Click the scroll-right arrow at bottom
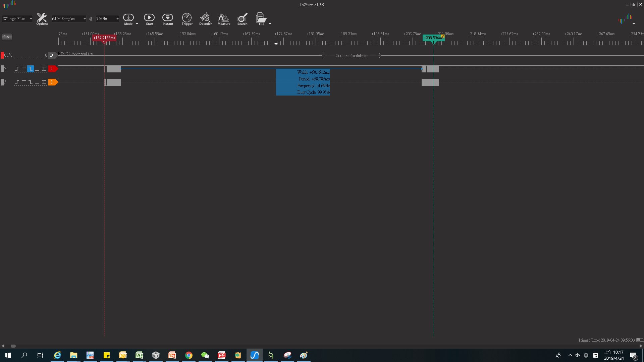Image resolution: width=644 pixels, height=362 pixels. pos(641,346)
